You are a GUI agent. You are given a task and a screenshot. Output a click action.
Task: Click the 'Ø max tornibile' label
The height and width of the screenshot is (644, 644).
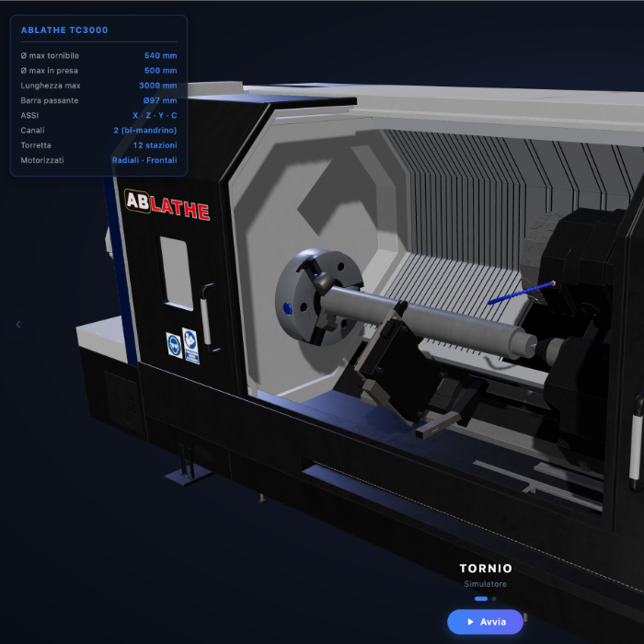pos(50,55)
